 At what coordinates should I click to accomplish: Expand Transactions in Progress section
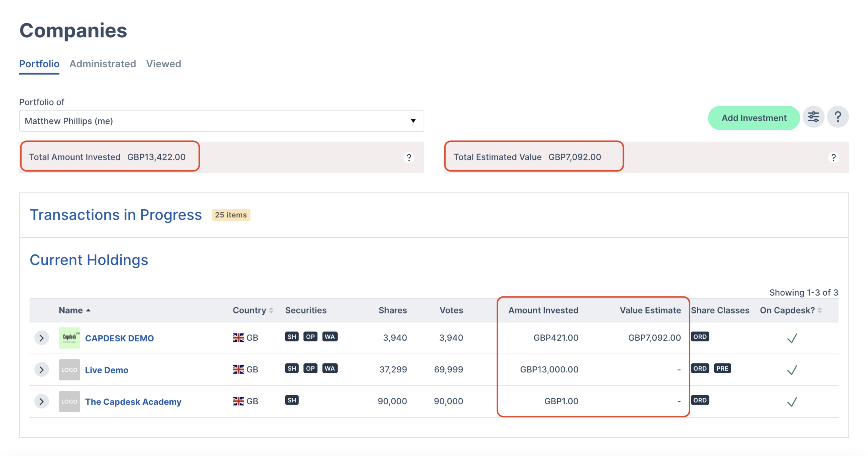(116, 215)
